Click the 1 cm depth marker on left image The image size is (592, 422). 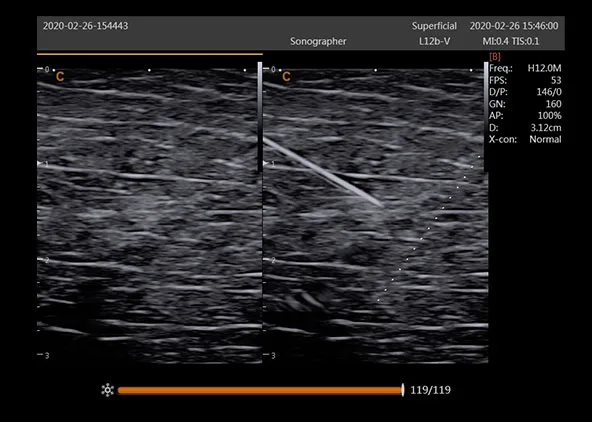coord(44,164)
